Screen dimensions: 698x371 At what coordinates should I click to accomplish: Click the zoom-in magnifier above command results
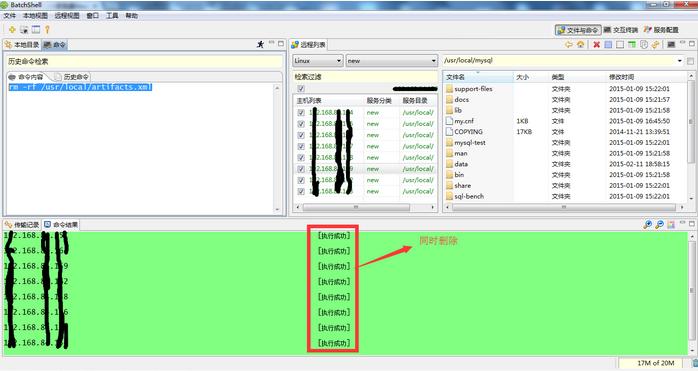coord(648,224)
